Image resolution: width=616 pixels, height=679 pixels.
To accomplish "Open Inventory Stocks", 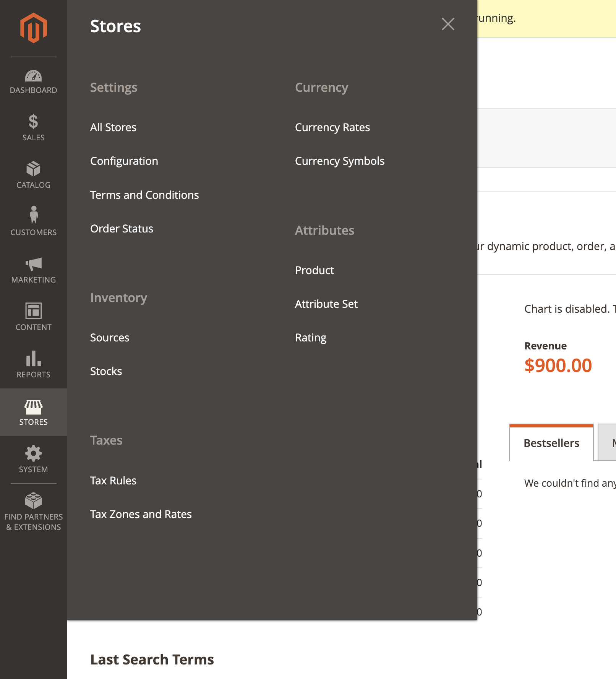I will pyautogui.click(x=106, y=371).
